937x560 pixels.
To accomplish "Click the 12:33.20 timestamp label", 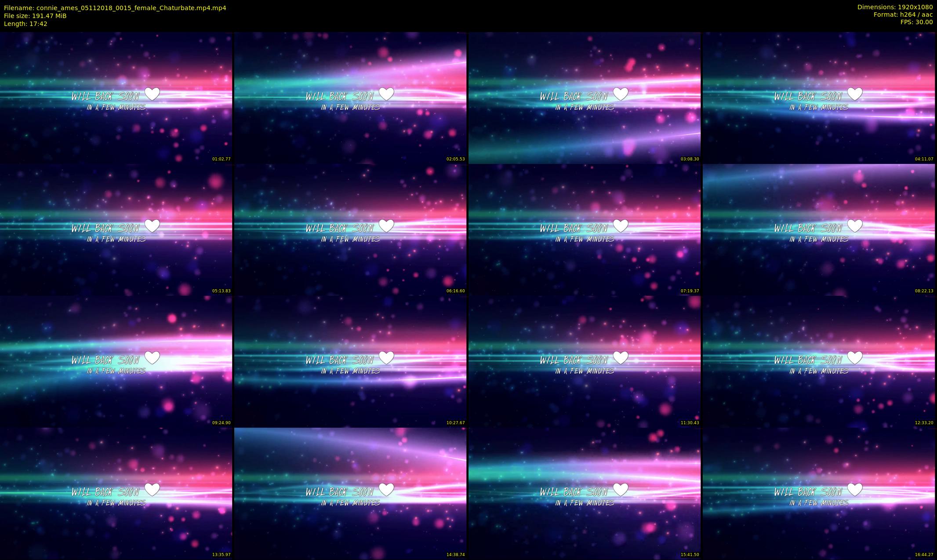I will click(x=924, y=423).
